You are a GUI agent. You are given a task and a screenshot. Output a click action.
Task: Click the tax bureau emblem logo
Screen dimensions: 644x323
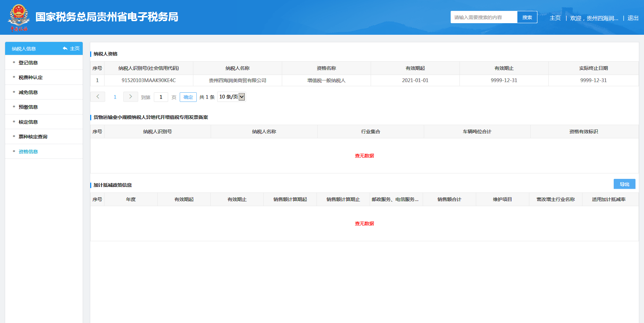[x=19, y=18]
